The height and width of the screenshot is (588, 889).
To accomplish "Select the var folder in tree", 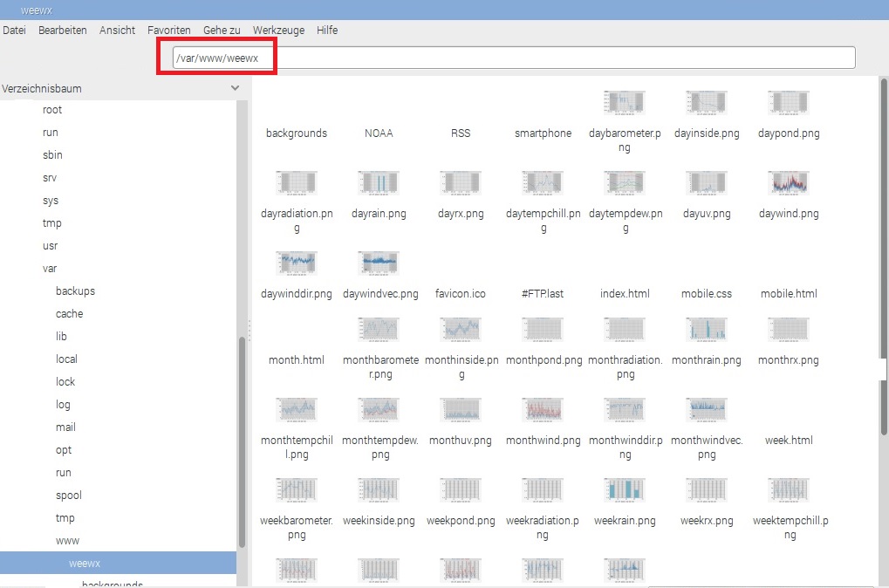I will point(50,269).
